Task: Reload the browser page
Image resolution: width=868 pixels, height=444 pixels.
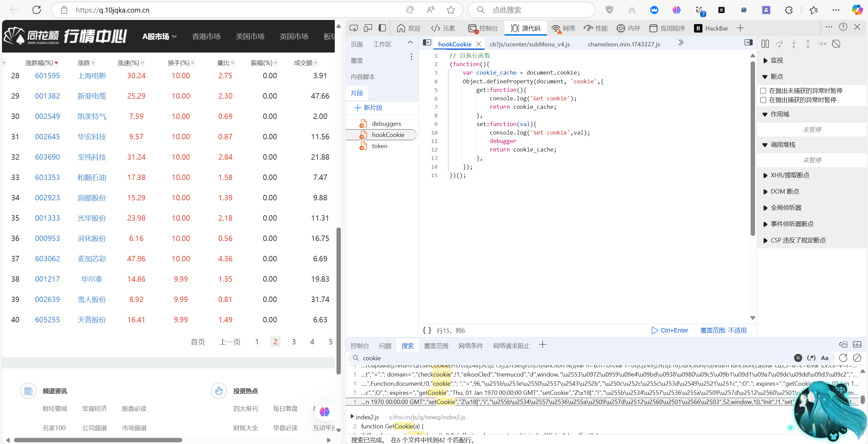Action: click(x=37, y=10)
